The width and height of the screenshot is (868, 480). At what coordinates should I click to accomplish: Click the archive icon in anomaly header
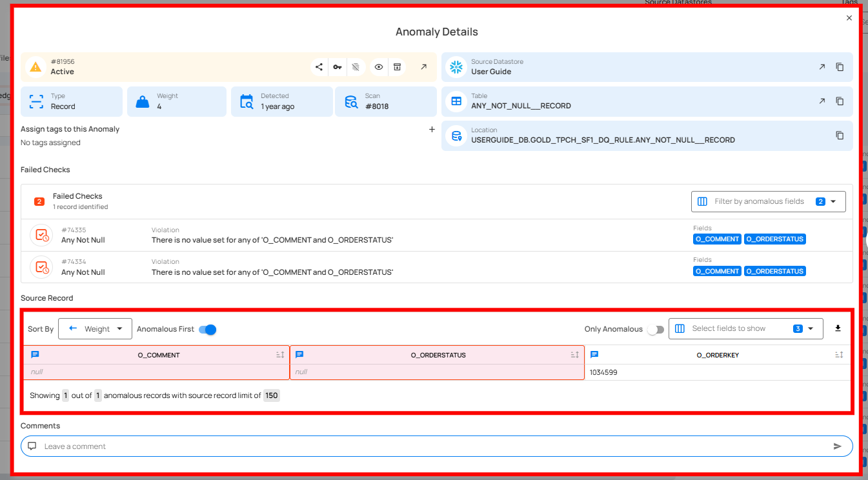click(398, 67)
